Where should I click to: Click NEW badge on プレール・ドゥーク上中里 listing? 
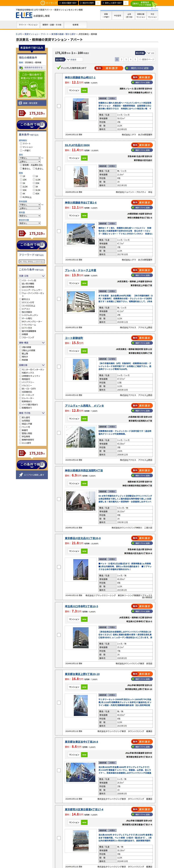pos(84,283)
